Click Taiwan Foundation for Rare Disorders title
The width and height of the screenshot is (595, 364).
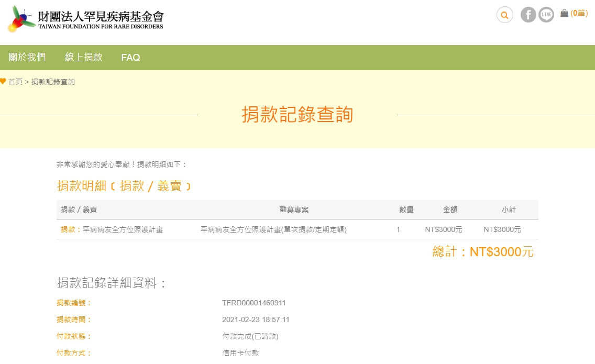click(x=101, y=19)
